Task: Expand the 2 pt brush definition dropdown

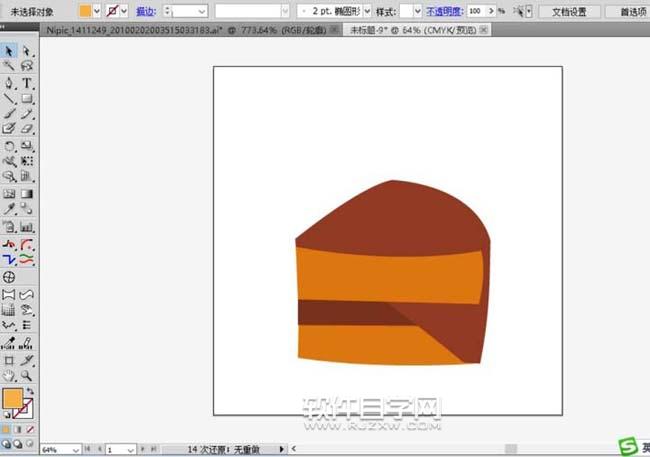Action: (366, 10)
